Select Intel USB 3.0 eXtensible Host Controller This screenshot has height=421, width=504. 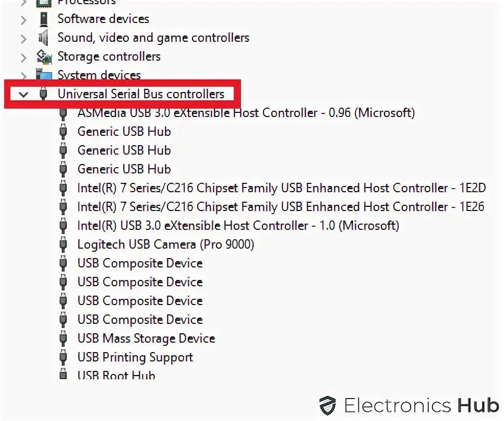[238, 226]
